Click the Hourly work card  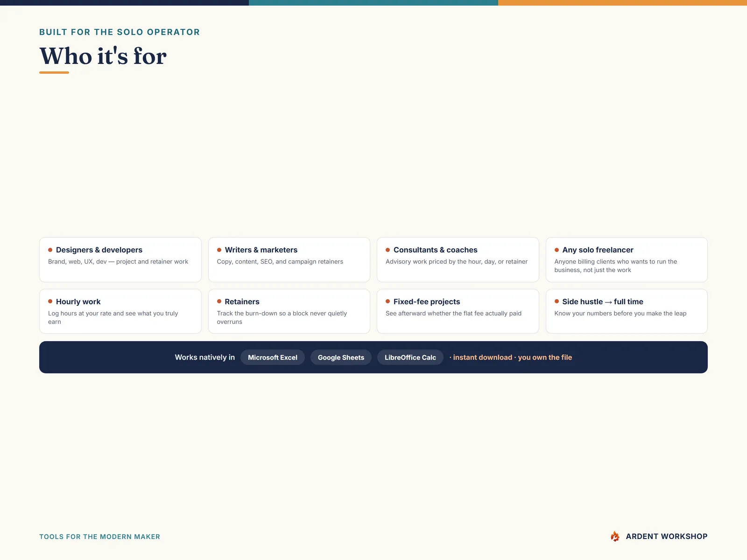(120, 311)
